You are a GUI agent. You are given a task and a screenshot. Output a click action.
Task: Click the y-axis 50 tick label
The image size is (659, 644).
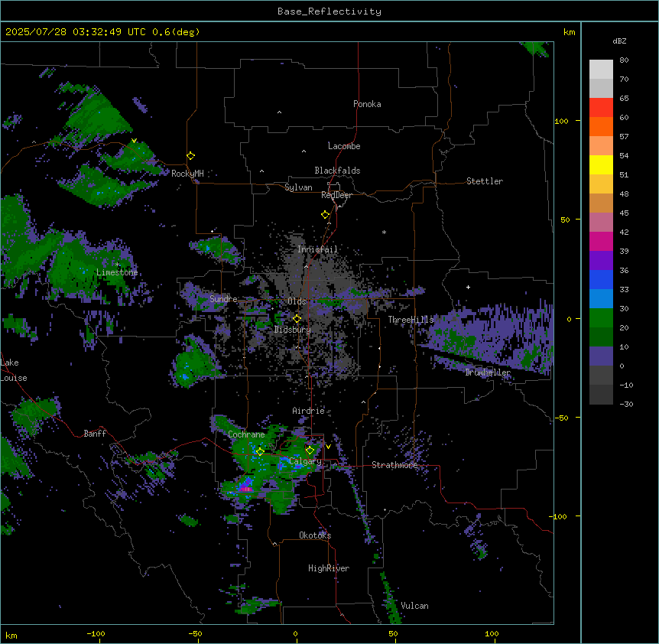pos(565,220)
